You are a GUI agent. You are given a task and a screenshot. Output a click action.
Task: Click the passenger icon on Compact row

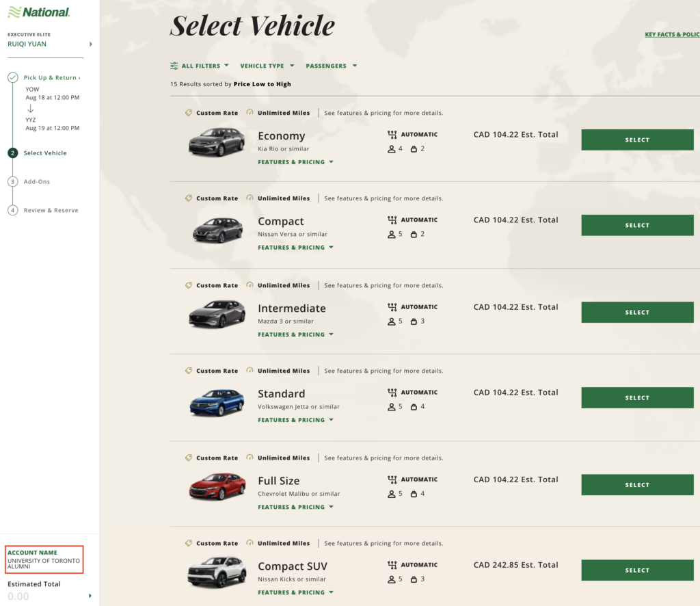pos(392,234)
